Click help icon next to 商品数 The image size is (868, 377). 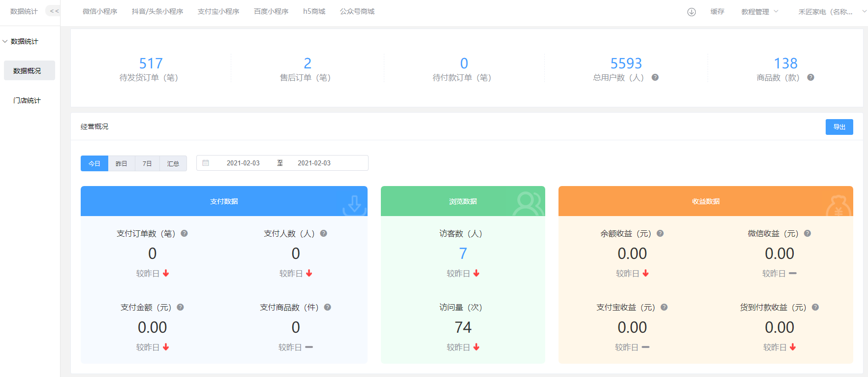click(x=810, y=77)
